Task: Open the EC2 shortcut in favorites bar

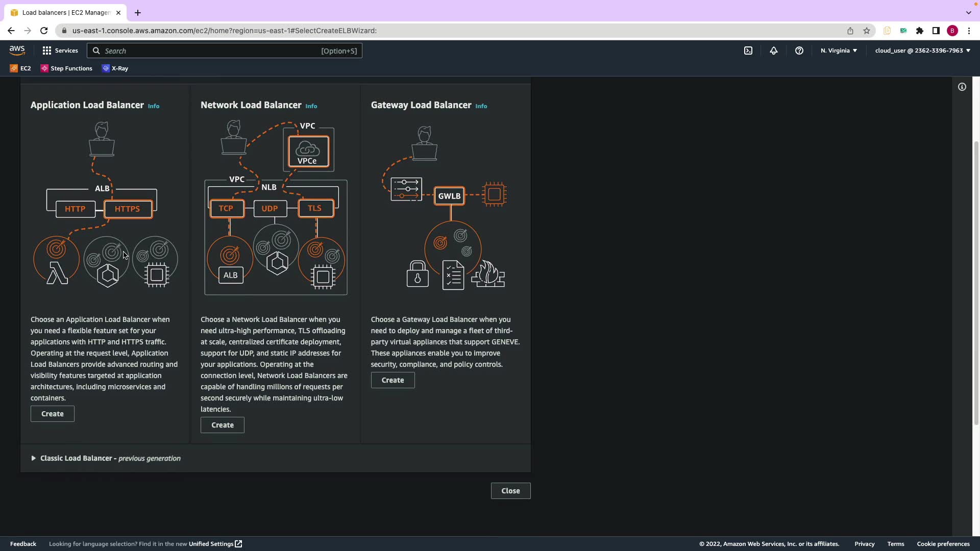Action: [20, 68]
